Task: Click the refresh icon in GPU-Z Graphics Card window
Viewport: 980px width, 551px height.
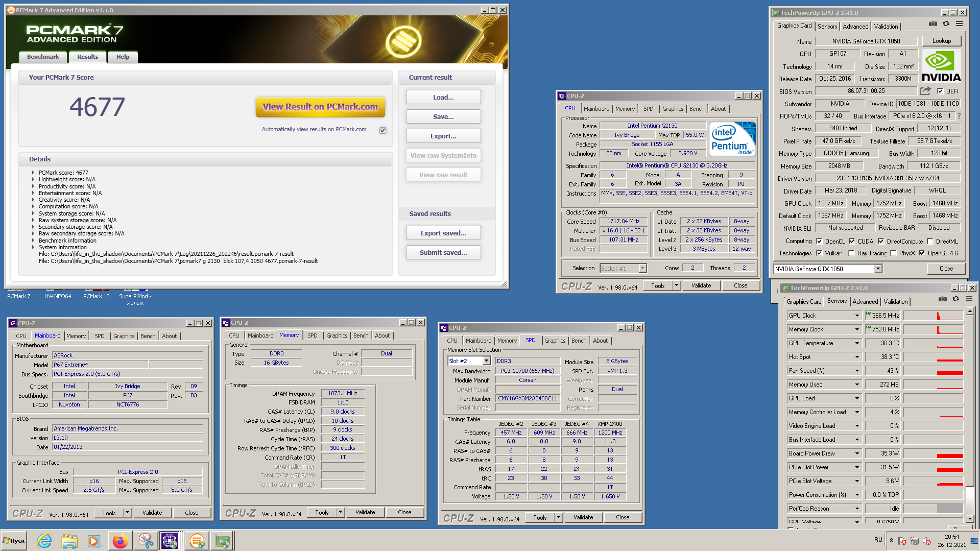Action: point(946,23)
